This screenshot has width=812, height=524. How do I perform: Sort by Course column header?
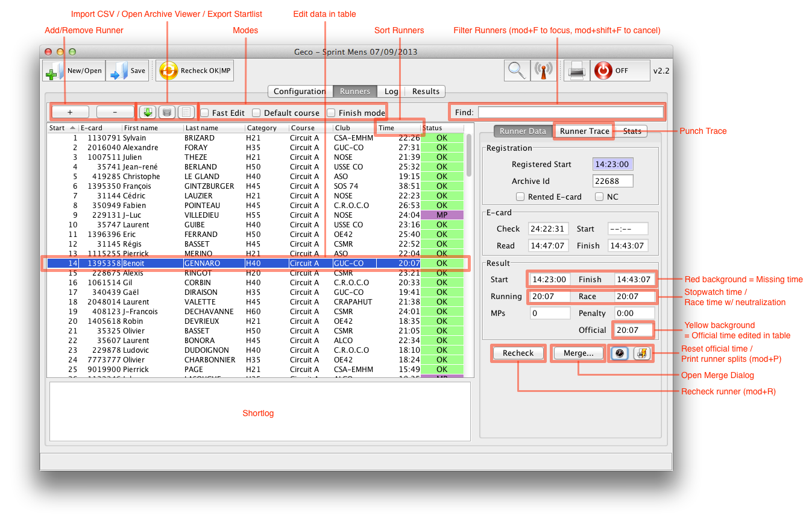[x=310, y=128]
